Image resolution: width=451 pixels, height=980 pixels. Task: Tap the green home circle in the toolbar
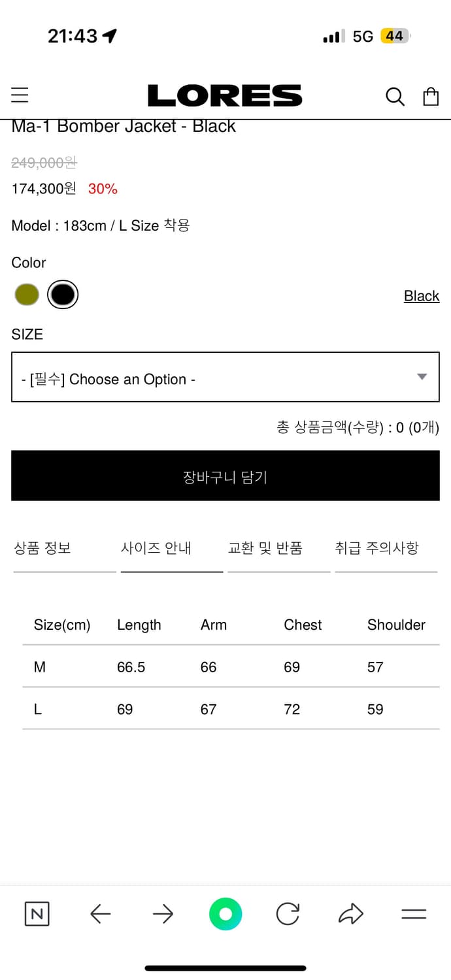(x=225, y=914)
